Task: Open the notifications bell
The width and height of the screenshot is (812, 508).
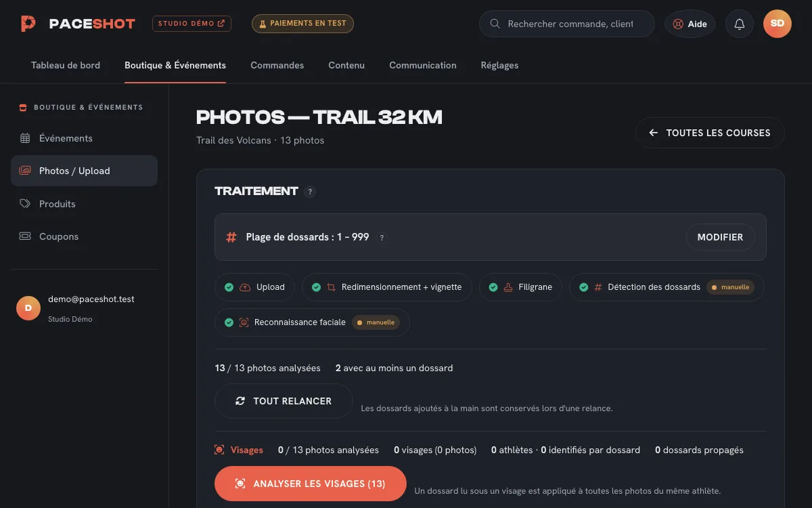Action: [x=740, y=24]
